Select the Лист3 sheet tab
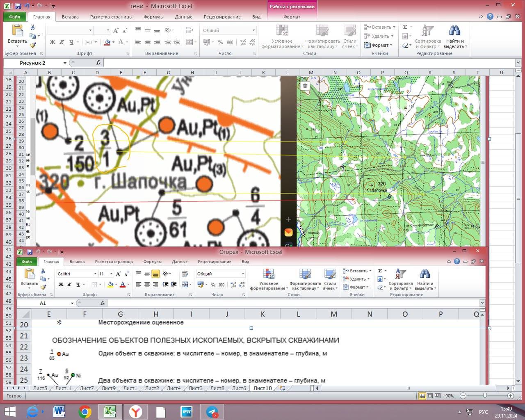525x420 pixels. [x=195, y=388]
